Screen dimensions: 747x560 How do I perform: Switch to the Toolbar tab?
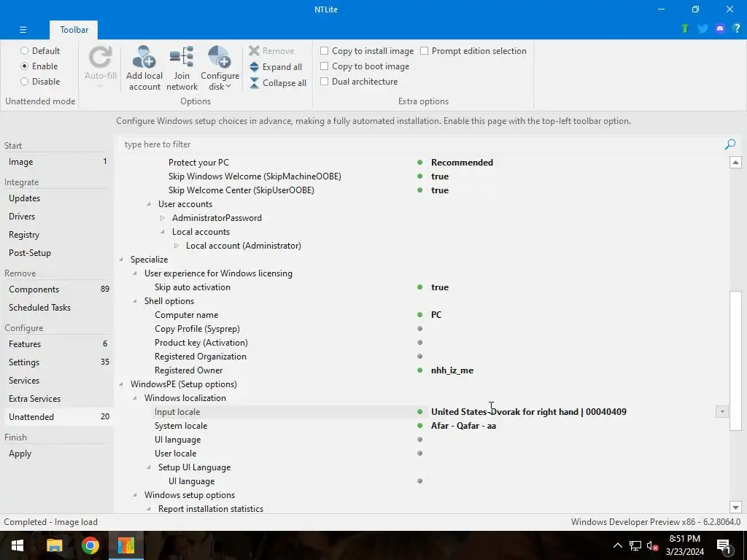pyautogui.click(x=74, y=29)
